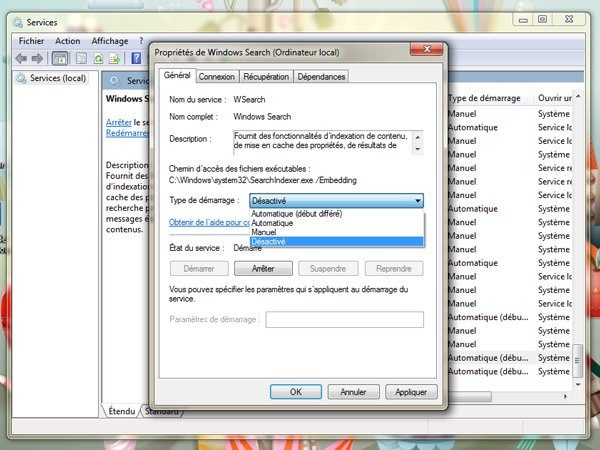The image size is (600, 450).
Task: Click the Annuler button
Action: click(x=353, y=392)
